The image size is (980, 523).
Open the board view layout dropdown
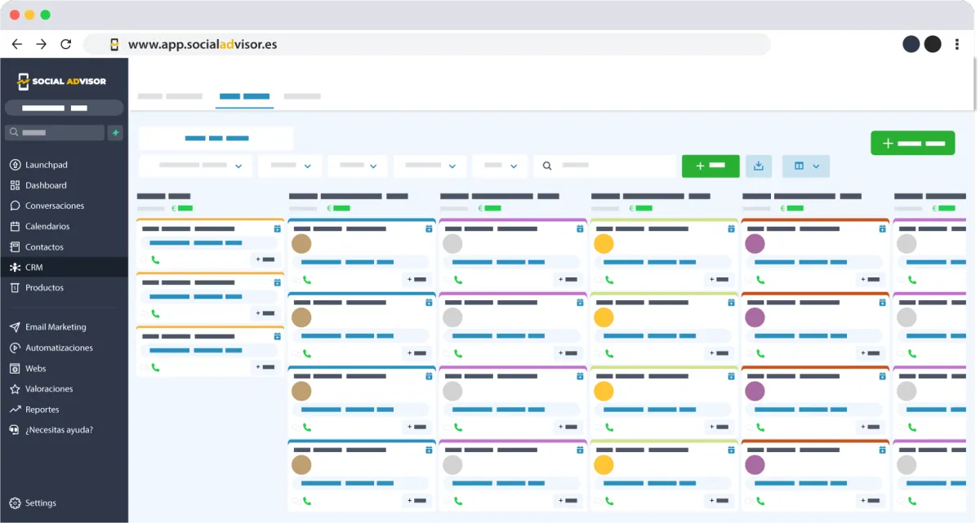click(x=806, y=166)
